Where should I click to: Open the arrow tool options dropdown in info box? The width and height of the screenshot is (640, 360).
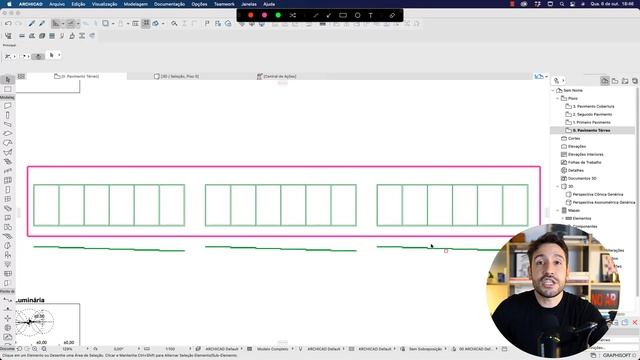click(x=59, y=55)
